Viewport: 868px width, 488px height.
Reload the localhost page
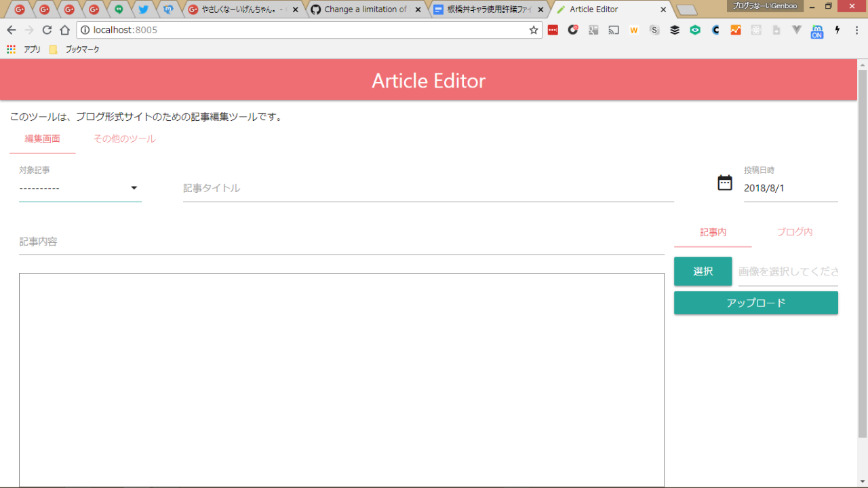47,30
